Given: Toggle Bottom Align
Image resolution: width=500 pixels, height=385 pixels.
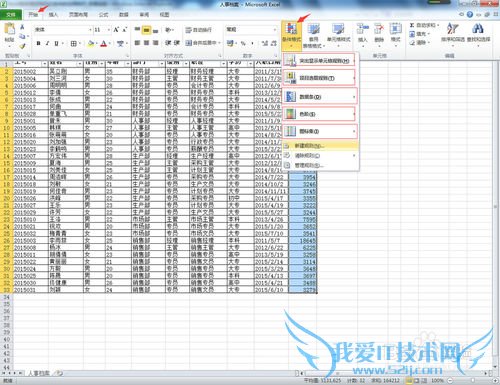Looking at the screenshot, I should click(x=155, y=30).
